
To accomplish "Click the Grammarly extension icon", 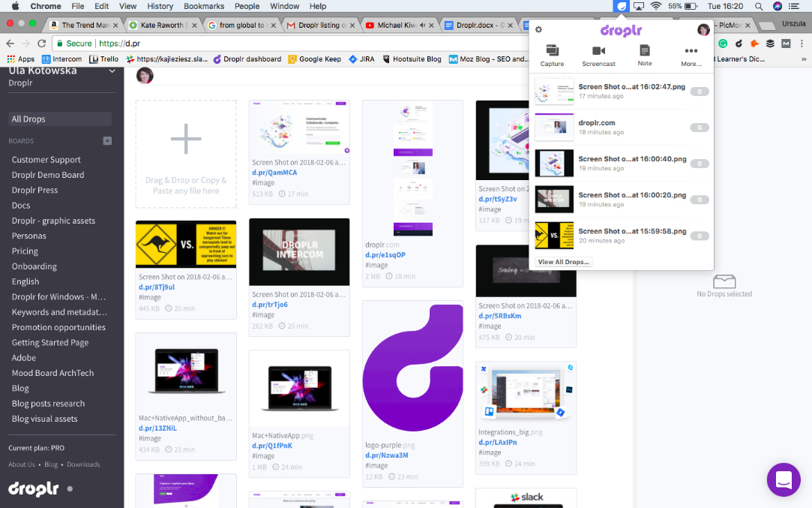I will pyautogui.click(x=723, y=44).
